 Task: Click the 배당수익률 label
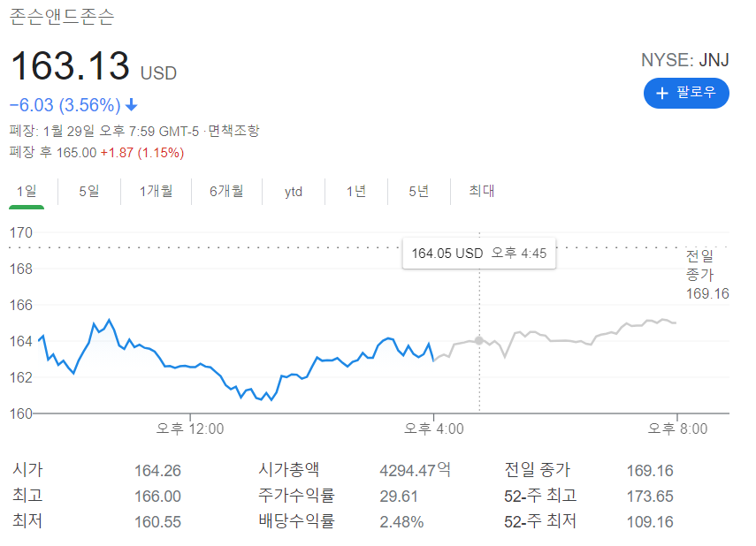click(x=296, y=521)
